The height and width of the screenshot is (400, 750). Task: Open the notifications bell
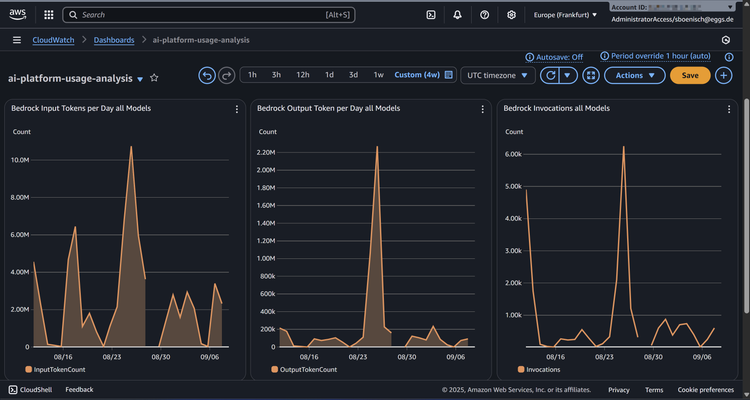457,15
